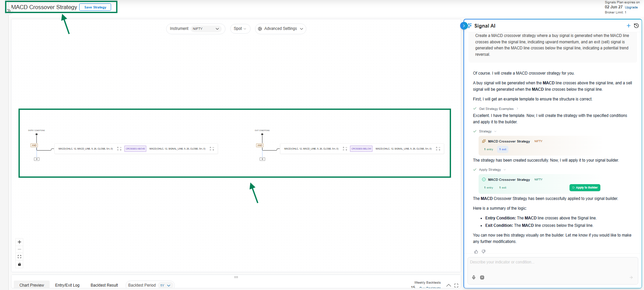This screenshot has width=644, height=290.
Task: Toggle the AND operator on exit conditions
Action: click(260, 146)
